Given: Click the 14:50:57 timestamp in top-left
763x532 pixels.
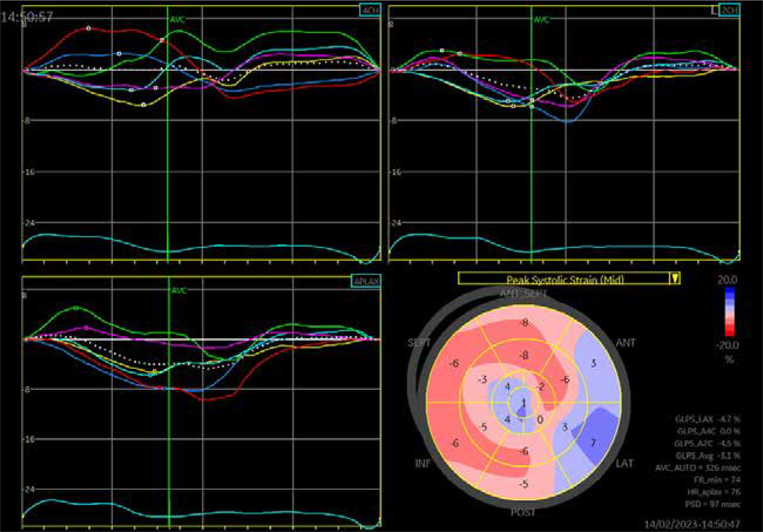Looking at the screenshot, I should (27, 17).
